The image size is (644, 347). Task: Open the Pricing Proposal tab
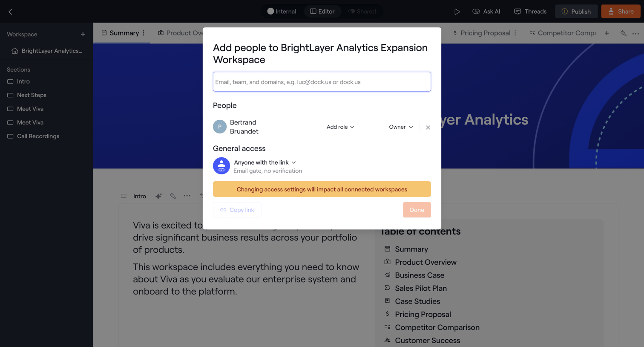(481, 33)
